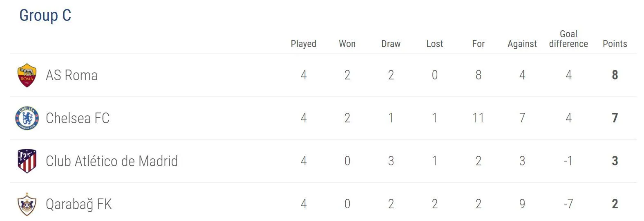Click the Won column header
Image resolution: width=644 pixels, height=221 pixels.
pos(347,44)
